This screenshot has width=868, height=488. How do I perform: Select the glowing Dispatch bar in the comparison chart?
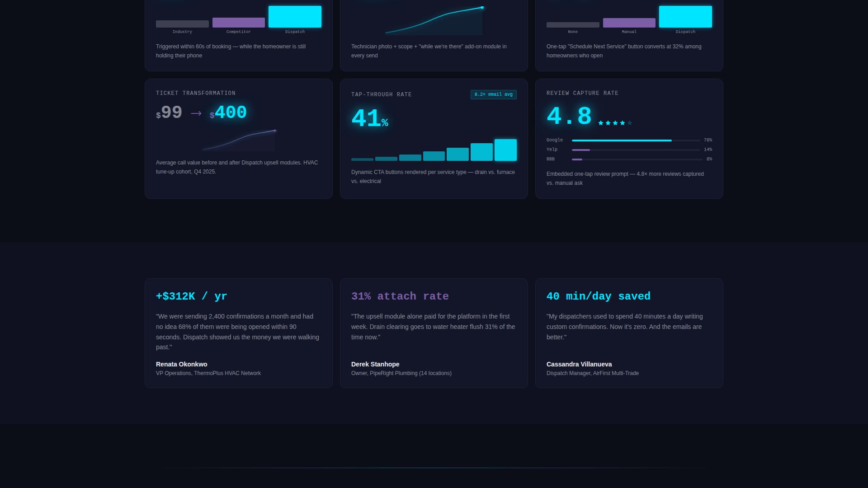(x=295, y=16)
